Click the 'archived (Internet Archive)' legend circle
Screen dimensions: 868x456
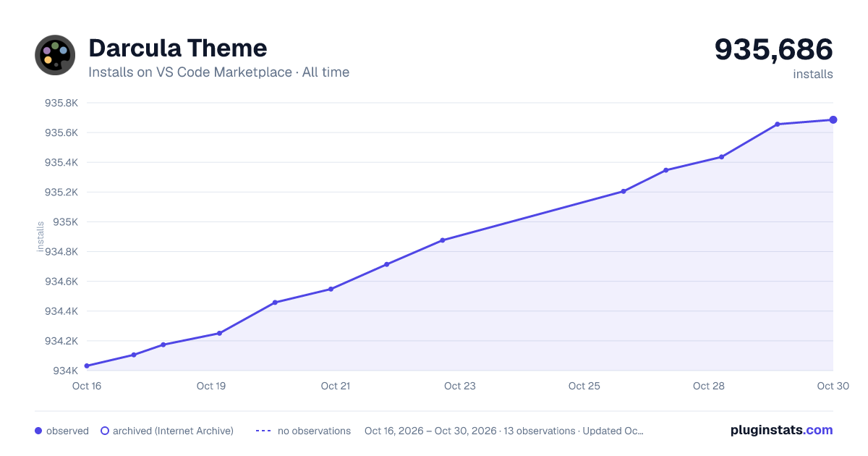click(104, 431)
